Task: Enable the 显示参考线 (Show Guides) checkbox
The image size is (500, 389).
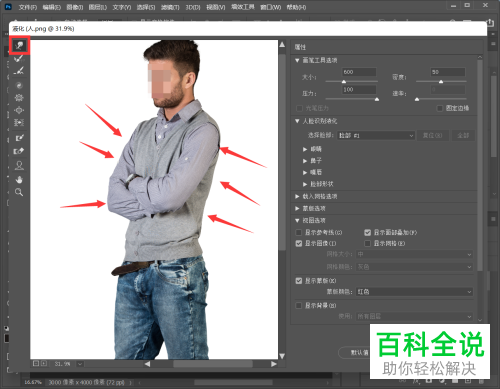Action: pyautogui.click(x=299, y=232)
